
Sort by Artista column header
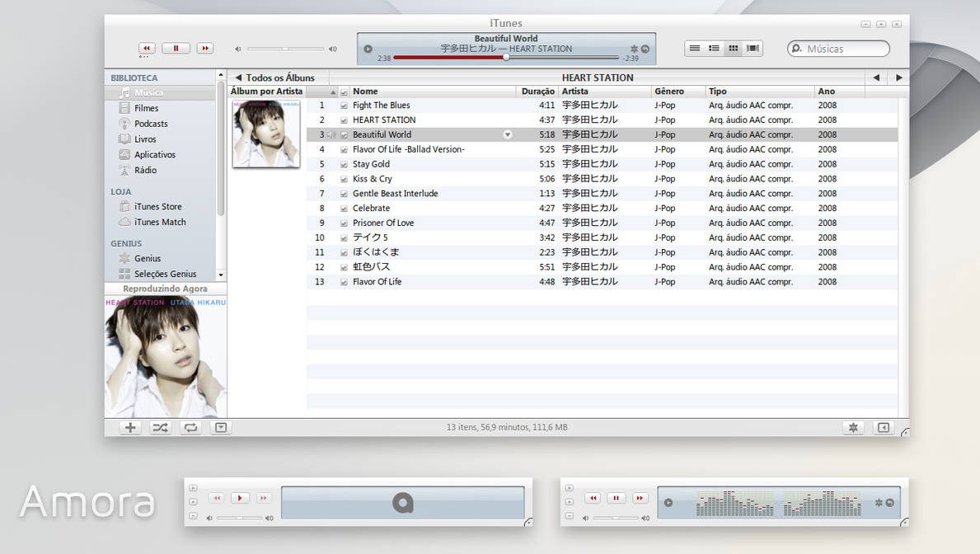(x=604, y=92)
